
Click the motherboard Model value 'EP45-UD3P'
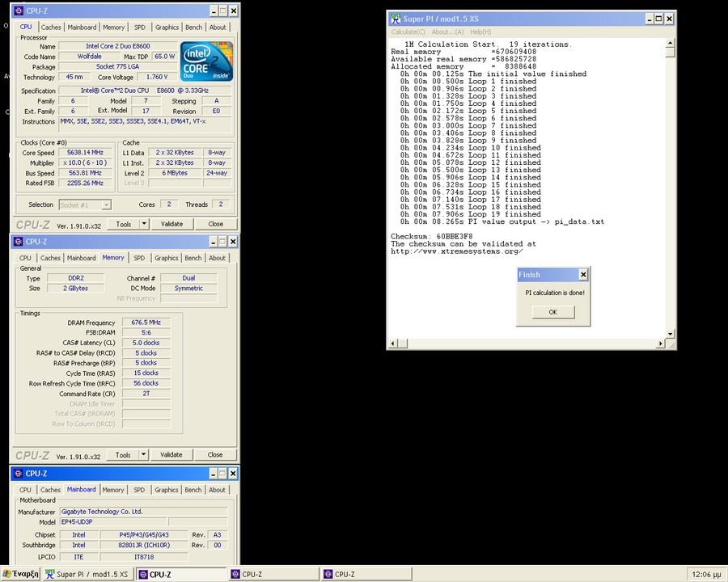click(113, 521)
